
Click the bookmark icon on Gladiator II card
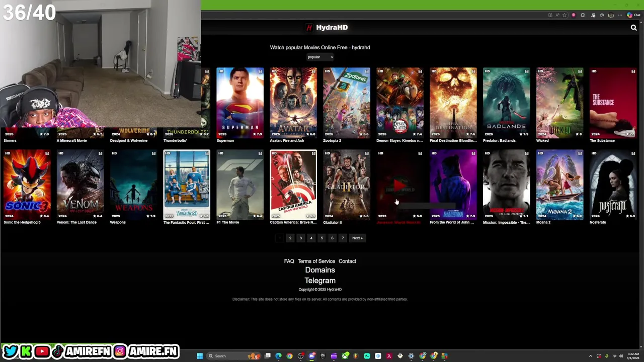coord(367,153)
